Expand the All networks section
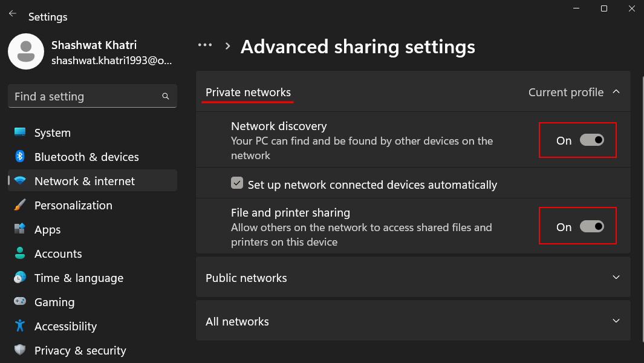Viewport: 644px width, 363px height. click(x=616, y=321)
